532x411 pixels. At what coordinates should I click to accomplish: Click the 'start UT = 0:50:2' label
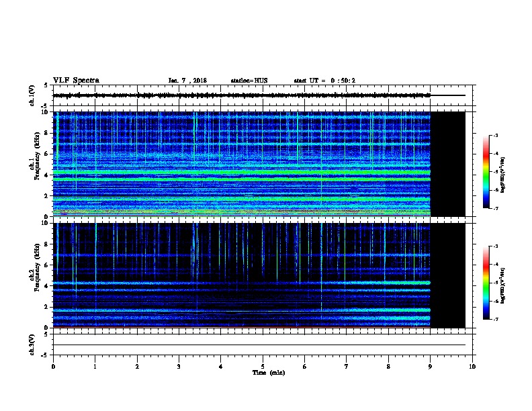click(x=324, y=81)
